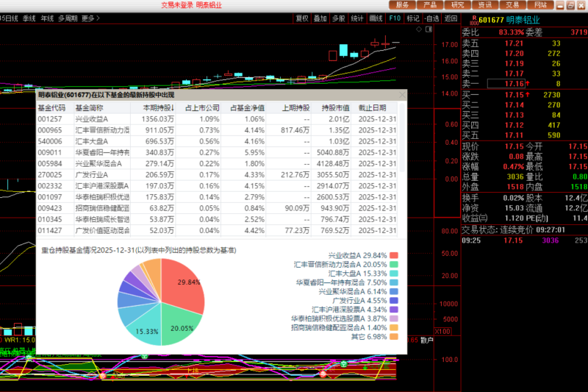Click the 叠加 overlay button
588x392 pixels.
[x=320, y=18]
